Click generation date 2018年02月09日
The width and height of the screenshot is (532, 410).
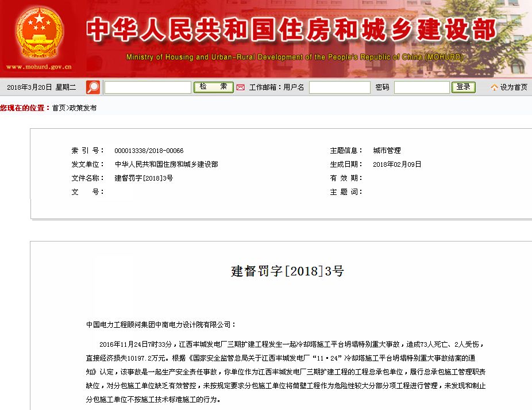pyautogui.click(x=397, y=164)
